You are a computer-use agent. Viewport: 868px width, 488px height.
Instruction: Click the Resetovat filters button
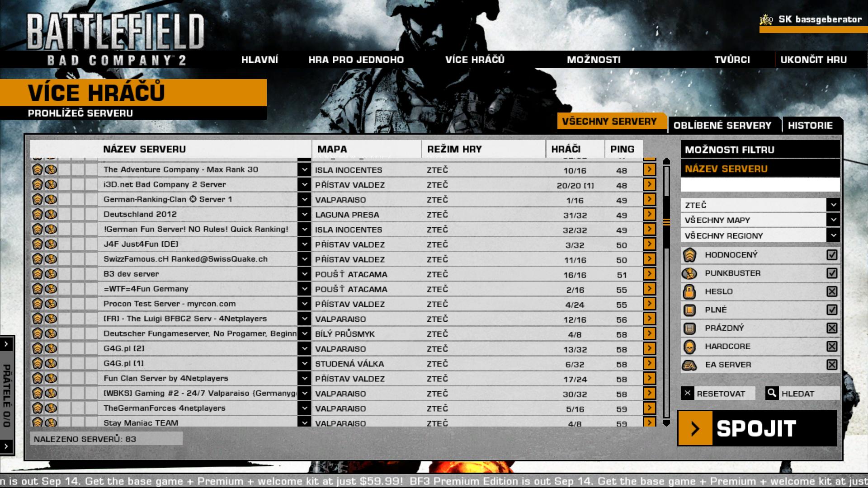tap(718, 393)
